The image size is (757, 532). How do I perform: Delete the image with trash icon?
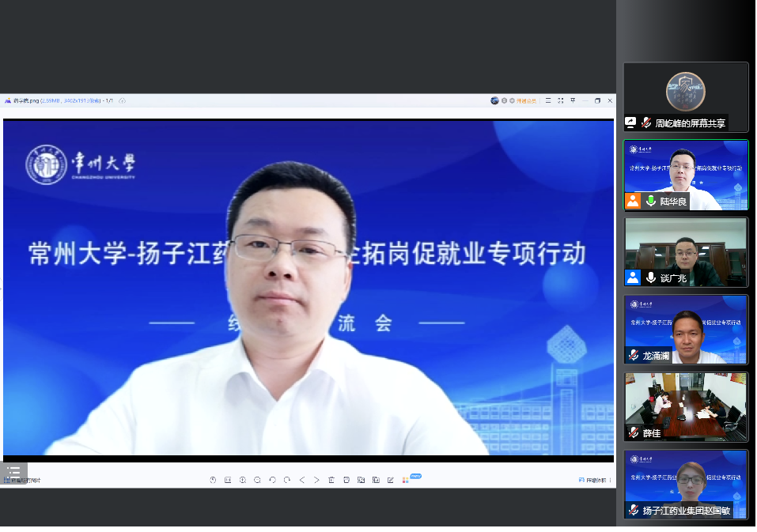click(331, 480)
